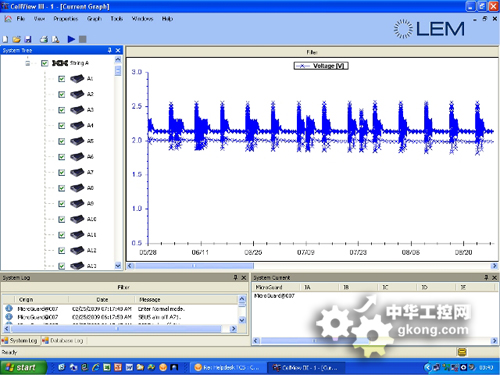Start acquisition with the blue play button
The width and height of the screenshot is (500, 375).
(71, 39)
